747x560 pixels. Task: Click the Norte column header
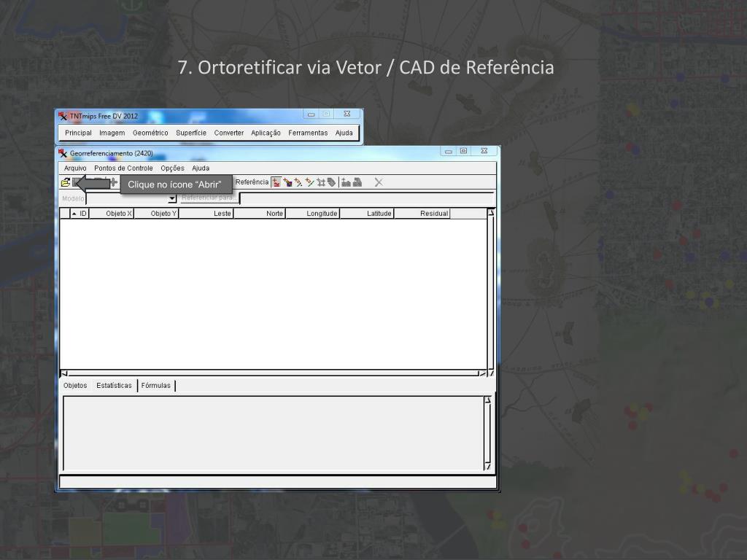click(x=260, y=214)
